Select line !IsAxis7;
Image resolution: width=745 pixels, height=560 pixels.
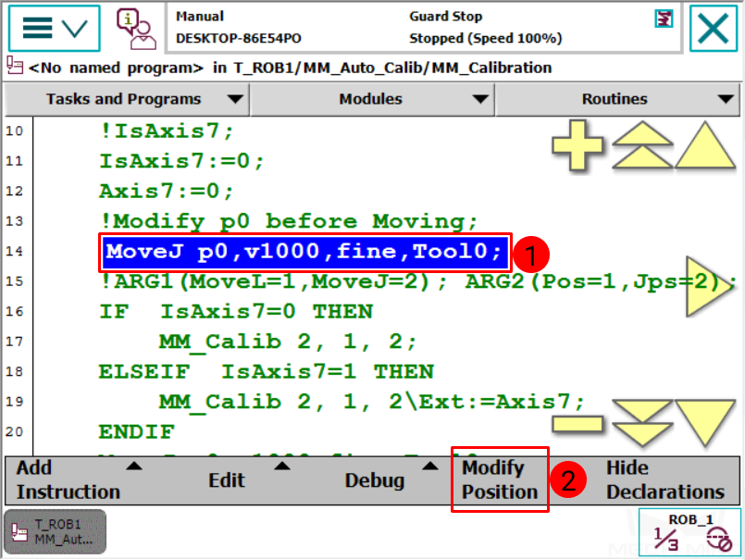click(x=167, y=131)
